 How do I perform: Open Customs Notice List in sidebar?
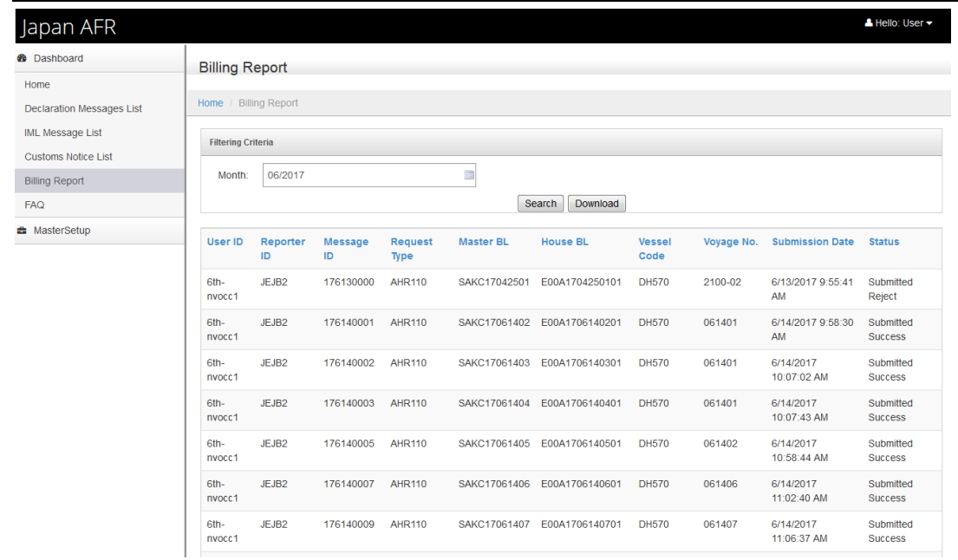[68, 157]
